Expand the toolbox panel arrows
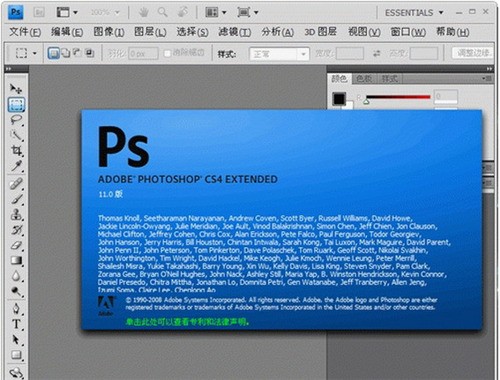The height and width of the screenshot is (380, 500). pyautogui.click(x=9, y=69)
